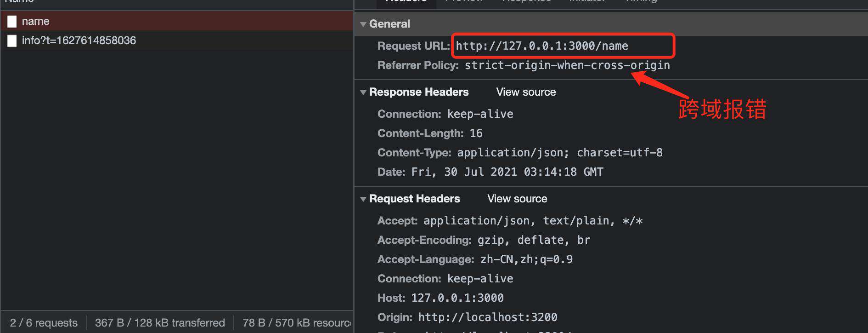Click the Connection keep-alive value under Request Headers
Image resolution: width=868 pixels, height=333 pixels.
point(480,279)
